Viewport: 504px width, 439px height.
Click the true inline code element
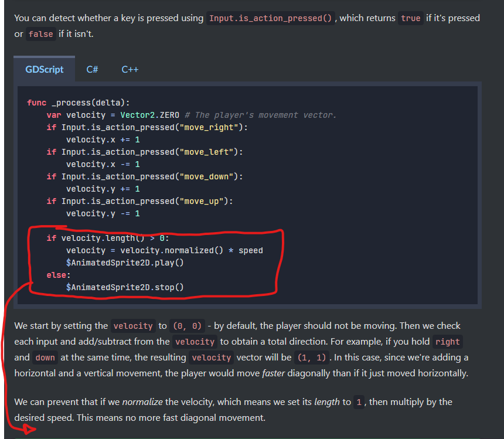(x=411, y=18)
